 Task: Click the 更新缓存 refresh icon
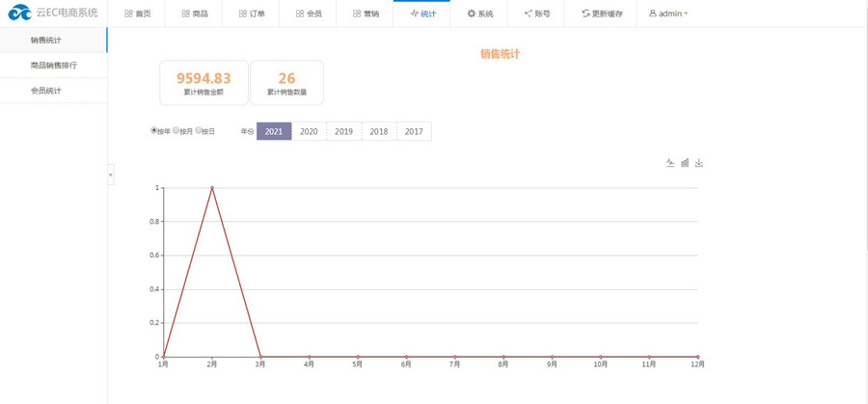click(585, 13)
